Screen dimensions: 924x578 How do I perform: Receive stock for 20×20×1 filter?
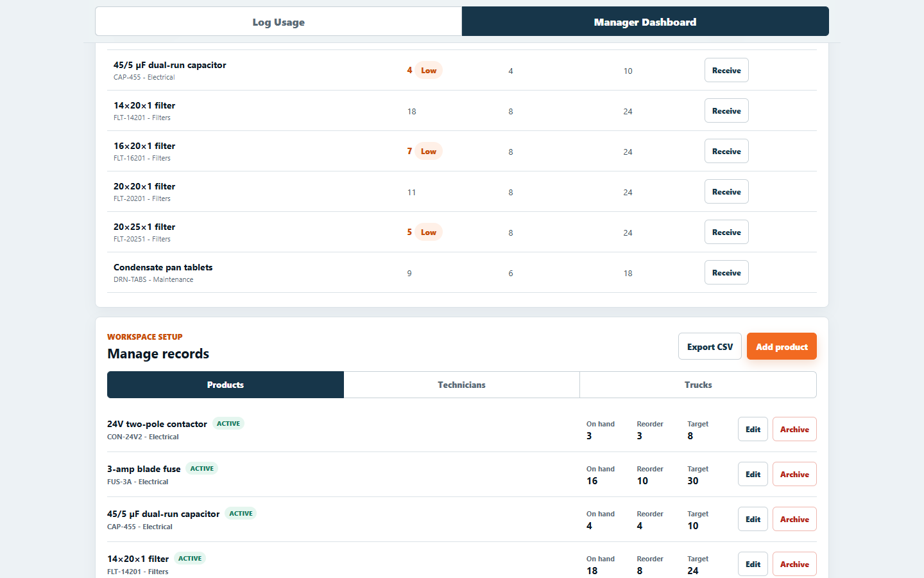726,192
